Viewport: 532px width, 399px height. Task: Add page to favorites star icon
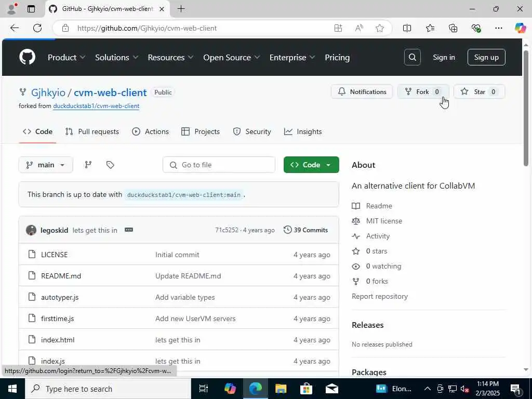click(x=380, y=28)
